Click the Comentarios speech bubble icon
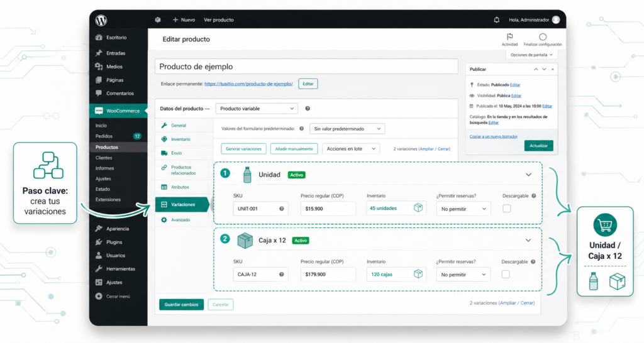The image size is (644, 343). pos(99,93)
